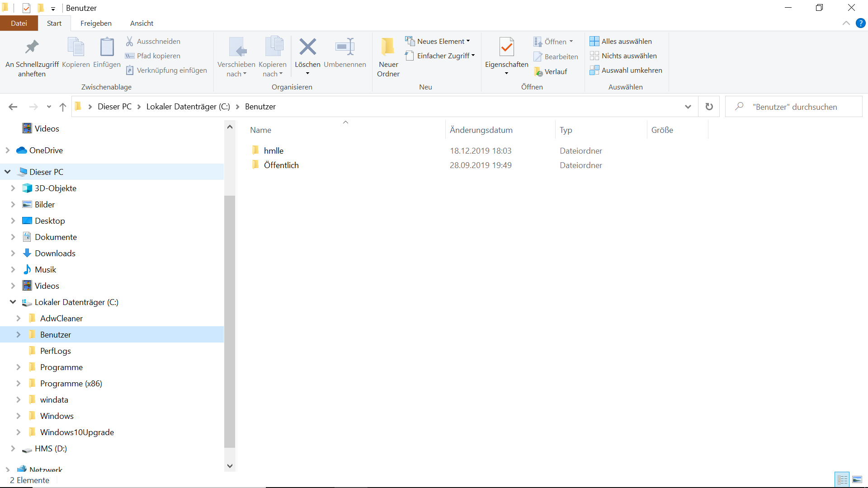The height and width of the screenshot is (488, 868).
Task: Select the Öffentlich folder
Action: tap(281, 165)
